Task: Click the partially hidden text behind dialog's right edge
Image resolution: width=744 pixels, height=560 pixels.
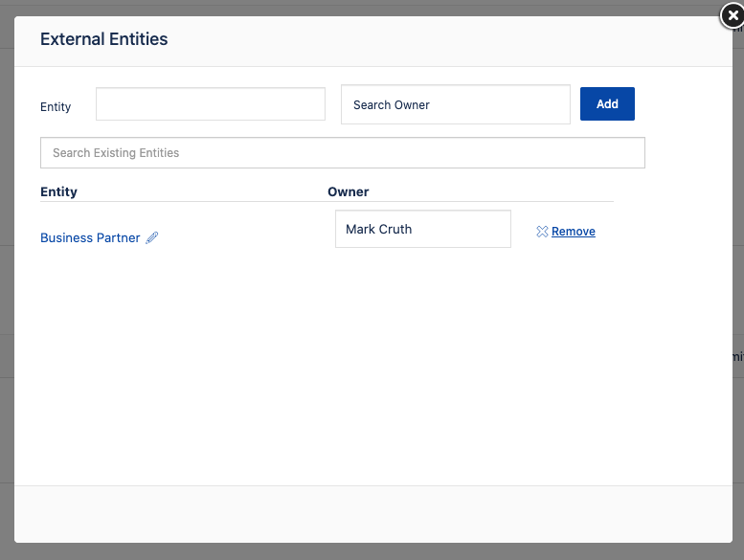Action: 737,356
